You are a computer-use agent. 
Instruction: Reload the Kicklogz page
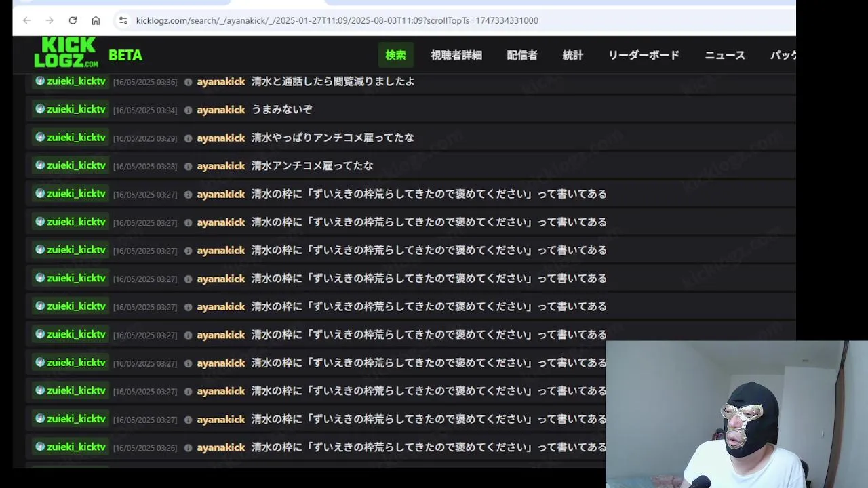tap(73, 20)
